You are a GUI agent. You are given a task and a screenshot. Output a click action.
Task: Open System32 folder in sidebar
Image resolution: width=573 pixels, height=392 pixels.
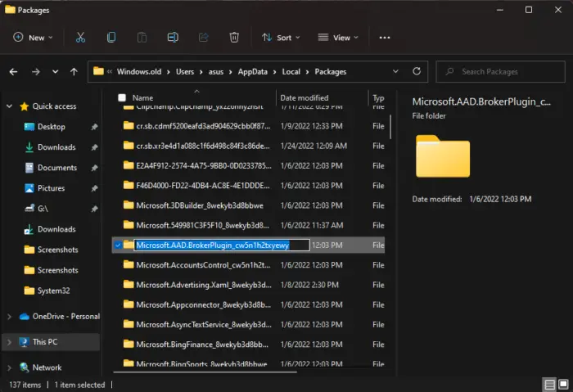53,291
